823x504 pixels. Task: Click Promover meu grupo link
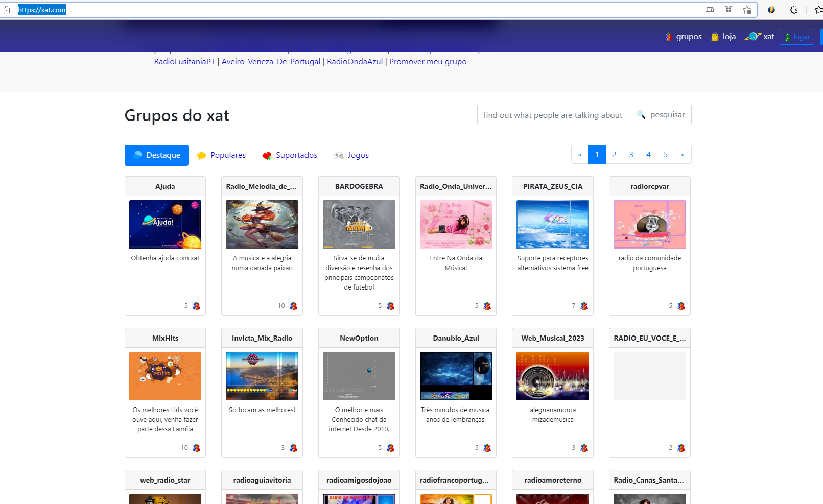[x=428, y=61]
